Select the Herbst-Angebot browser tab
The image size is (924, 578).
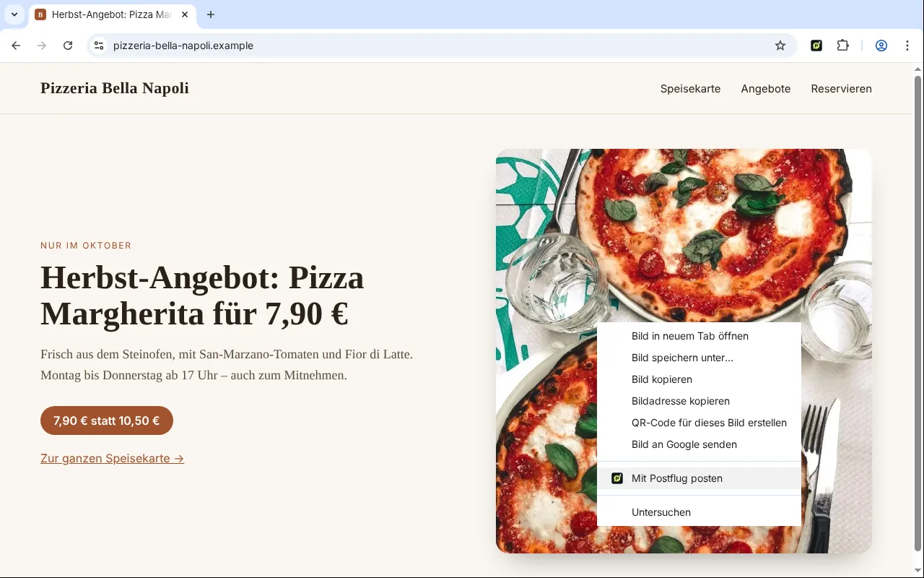(112, 14)
